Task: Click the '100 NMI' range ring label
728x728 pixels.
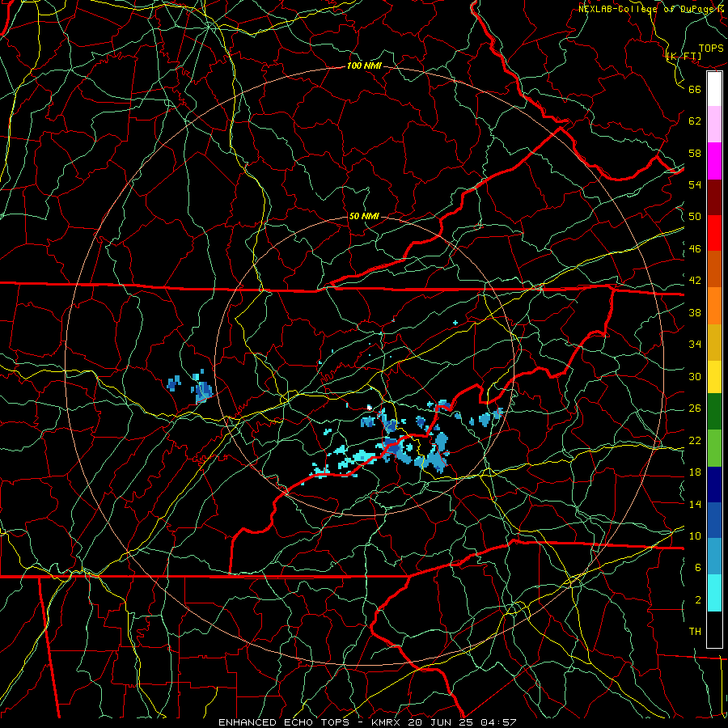Action: (364, 66)
